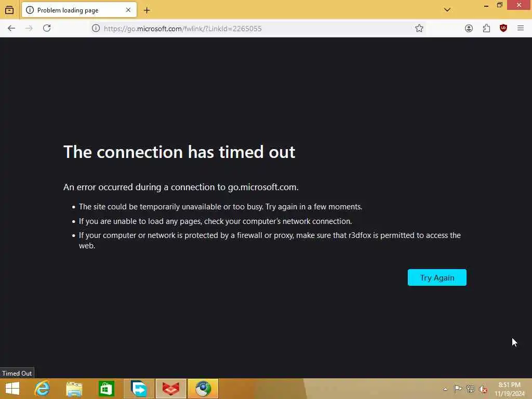Screen dimensions: 532x399
Task: Switch to the red fox r3dfox taskbar icon
Action: click(x=170, y=389)
